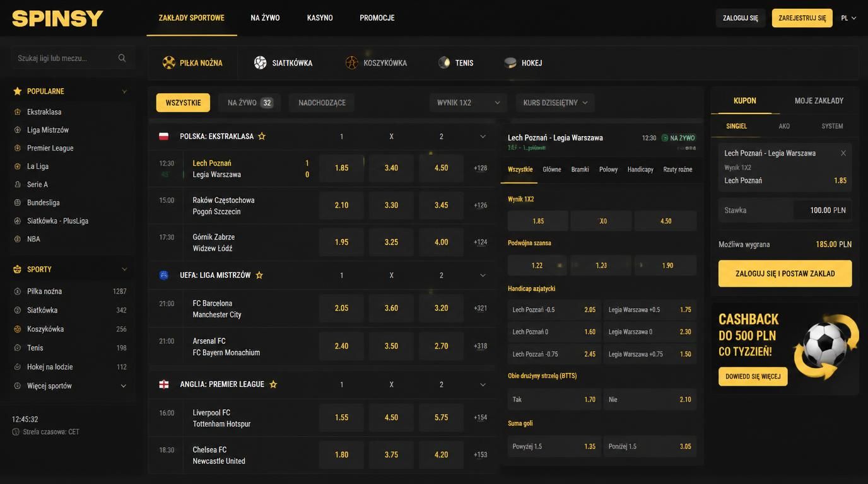Select the Koszykówka basketball icon
This screenshot has width=868, height=484.
(x=352, y=62)
